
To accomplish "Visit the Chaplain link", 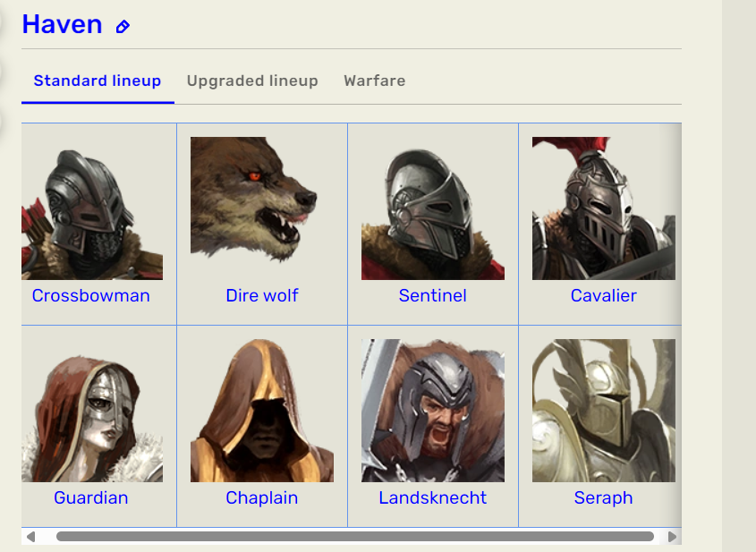I will 262,497.
